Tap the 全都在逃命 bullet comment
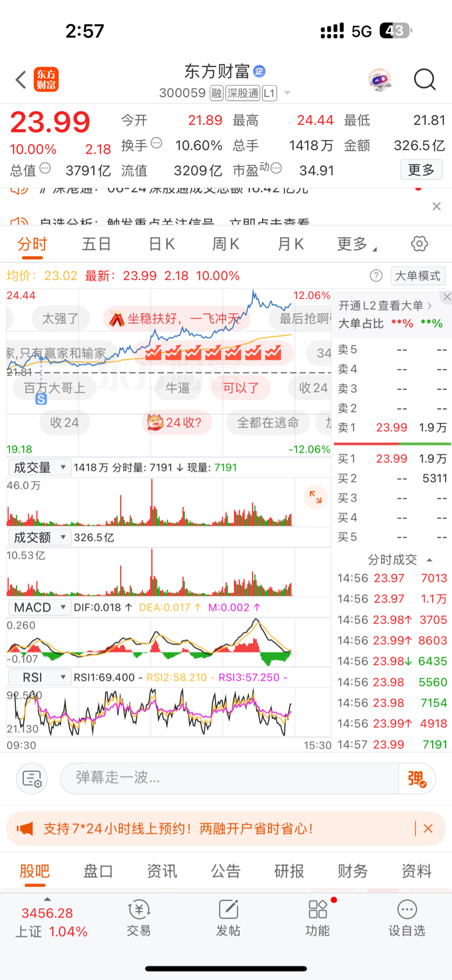 pos(268,423)
